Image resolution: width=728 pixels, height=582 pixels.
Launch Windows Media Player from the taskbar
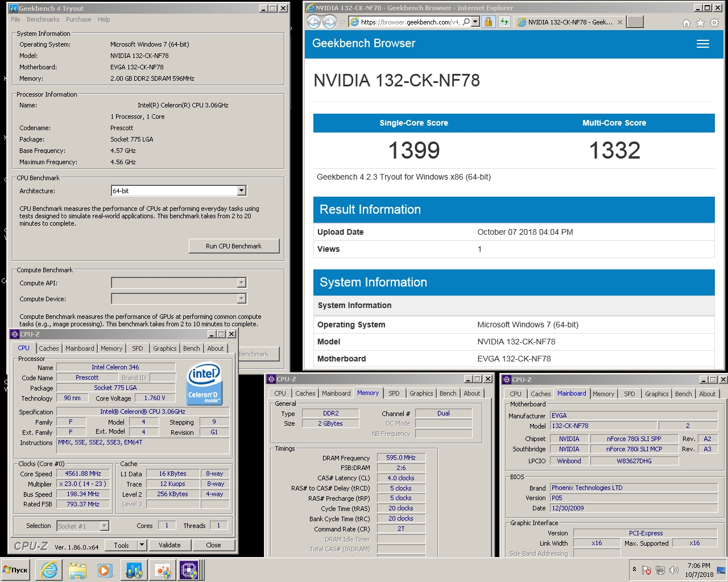[x=105, y=570]
